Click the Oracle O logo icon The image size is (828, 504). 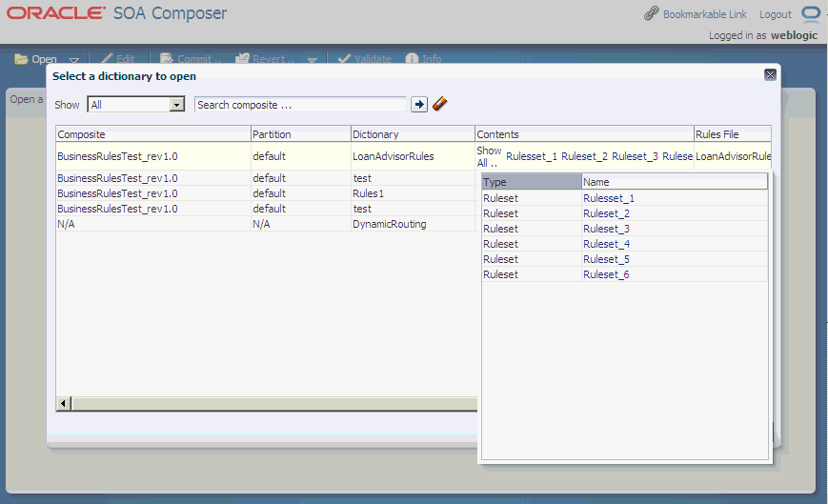point(811,13)
